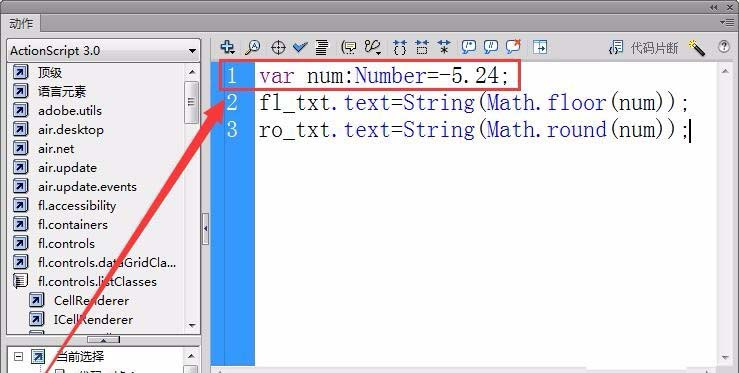Click the CellRenderer arrow icon
The height and width of the screenshot is (373, 739).
37,300
